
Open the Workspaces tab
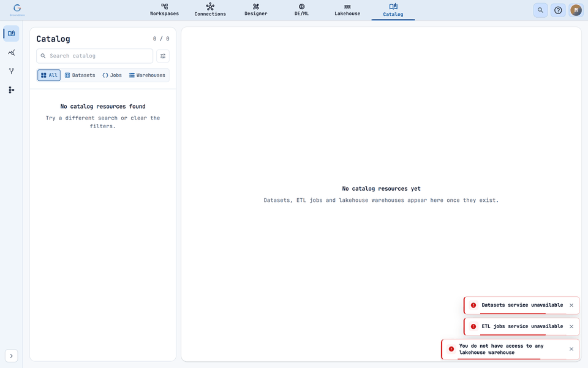pos(164,10)
